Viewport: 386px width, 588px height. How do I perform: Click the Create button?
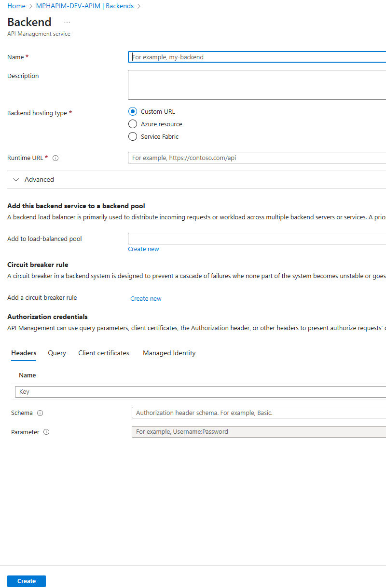[27, 581]
